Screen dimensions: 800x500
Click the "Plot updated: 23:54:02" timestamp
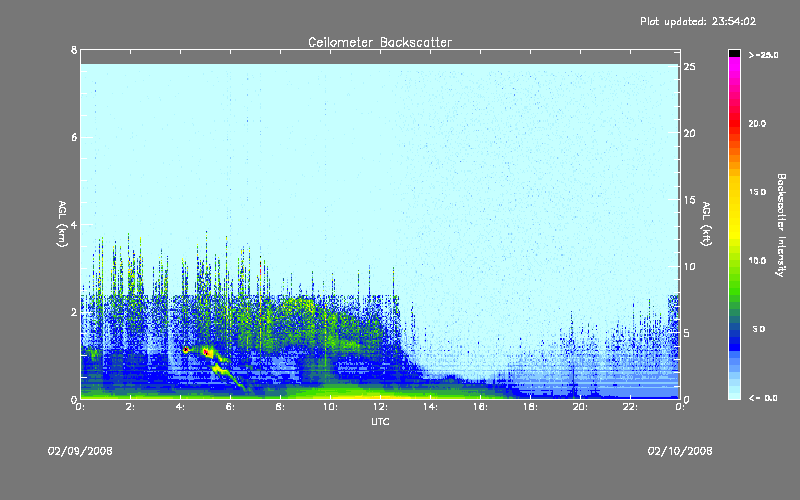tap(698, 21)
